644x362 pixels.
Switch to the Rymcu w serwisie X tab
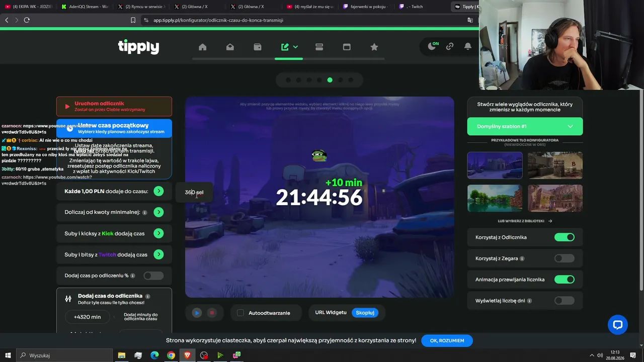141,7
